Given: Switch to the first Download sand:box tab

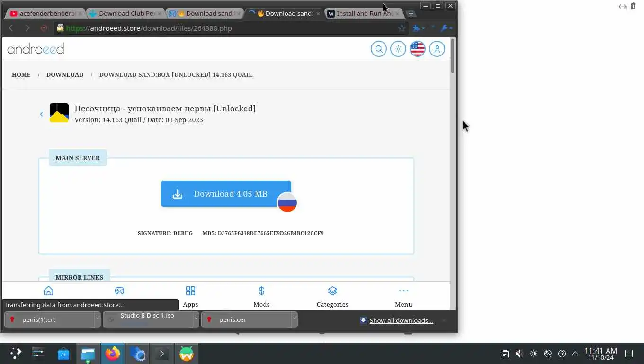Looking at the screenshot, I should coord(205,13).
